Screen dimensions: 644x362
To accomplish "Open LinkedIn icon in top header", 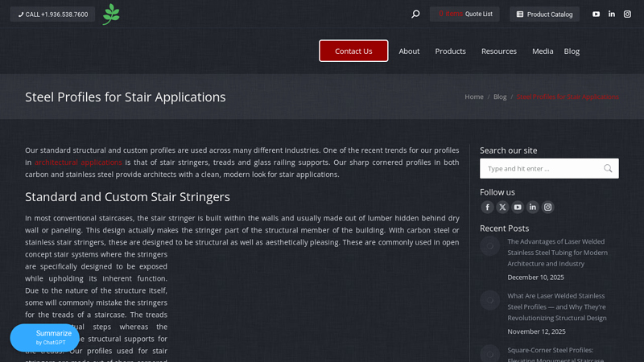I will [x=612, y=14].
